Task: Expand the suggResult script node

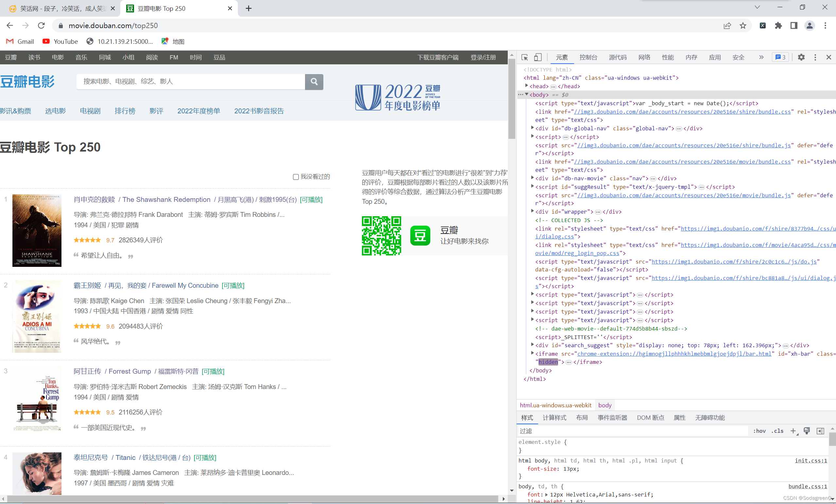Action: 532,186
